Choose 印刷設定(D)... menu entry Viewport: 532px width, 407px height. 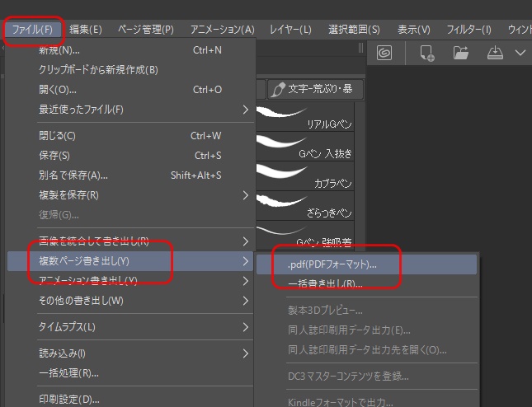click(130, 400)
